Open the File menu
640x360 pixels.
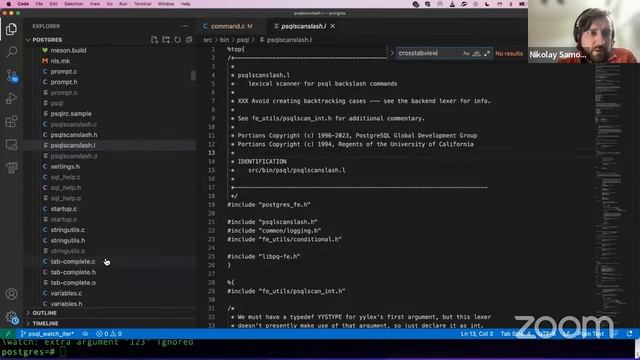[x=39, y=4]
